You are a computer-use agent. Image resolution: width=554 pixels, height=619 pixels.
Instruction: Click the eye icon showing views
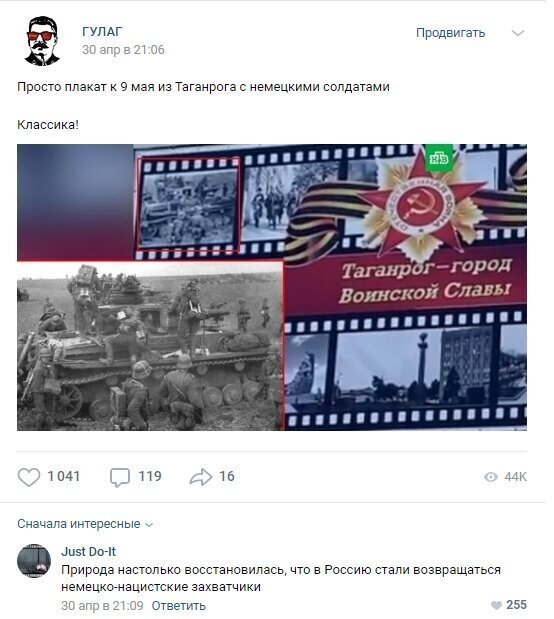(x=491, y=477)
